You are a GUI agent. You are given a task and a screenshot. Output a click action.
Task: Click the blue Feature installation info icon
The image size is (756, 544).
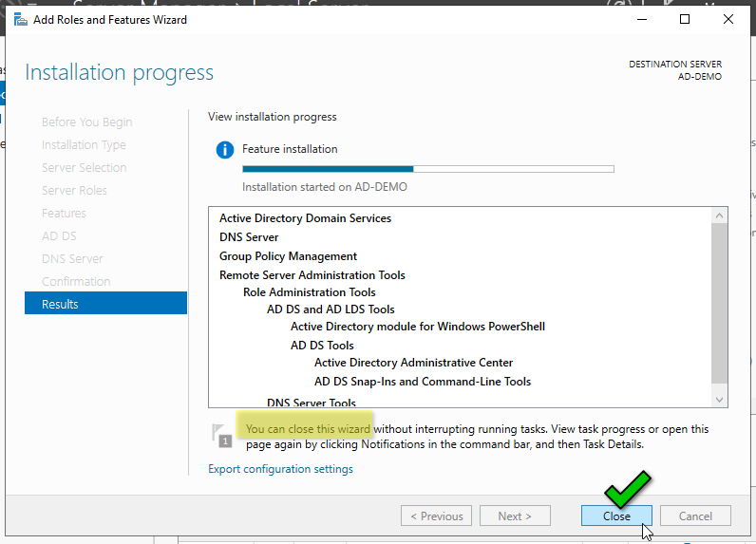coord(224,150)
